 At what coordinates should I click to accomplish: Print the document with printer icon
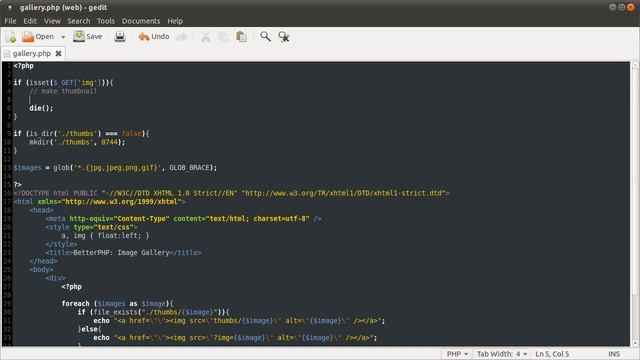point(120,37)
